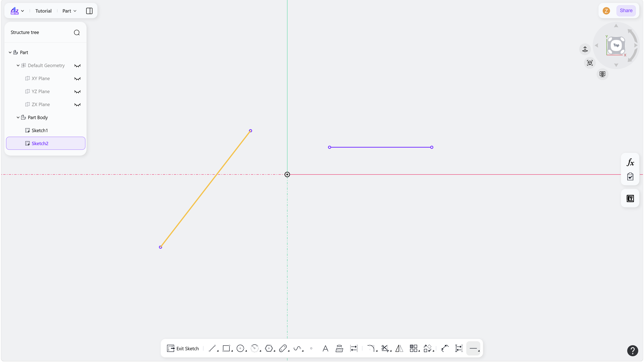Select the Spline sketch tool

297,348
